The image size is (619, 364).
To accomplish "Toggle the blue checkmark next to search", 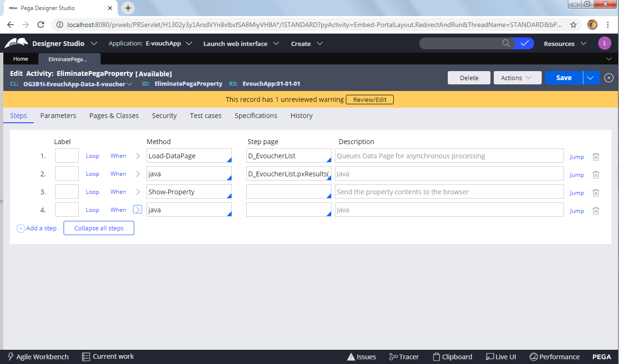I will [x=524, y=43].
